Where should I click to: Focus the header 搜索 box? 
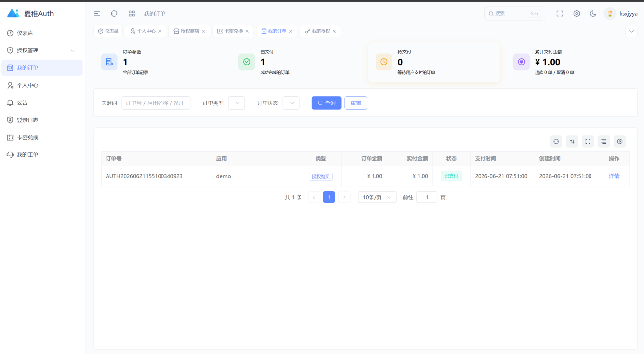coord(515,14)
